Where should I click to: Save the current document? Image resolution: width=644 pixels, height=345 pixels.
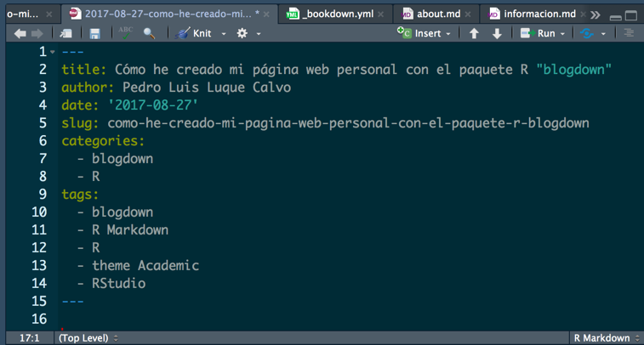pos(95,34)
